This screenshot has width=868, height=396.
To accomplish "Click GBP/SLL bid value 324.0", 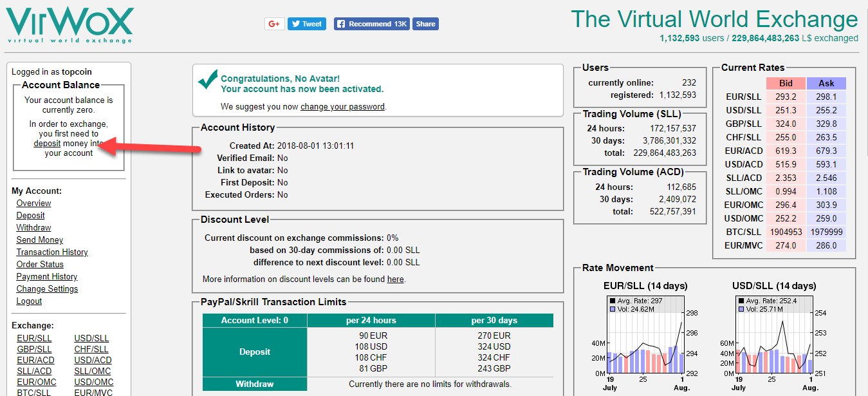I will (x=786, y=124).
